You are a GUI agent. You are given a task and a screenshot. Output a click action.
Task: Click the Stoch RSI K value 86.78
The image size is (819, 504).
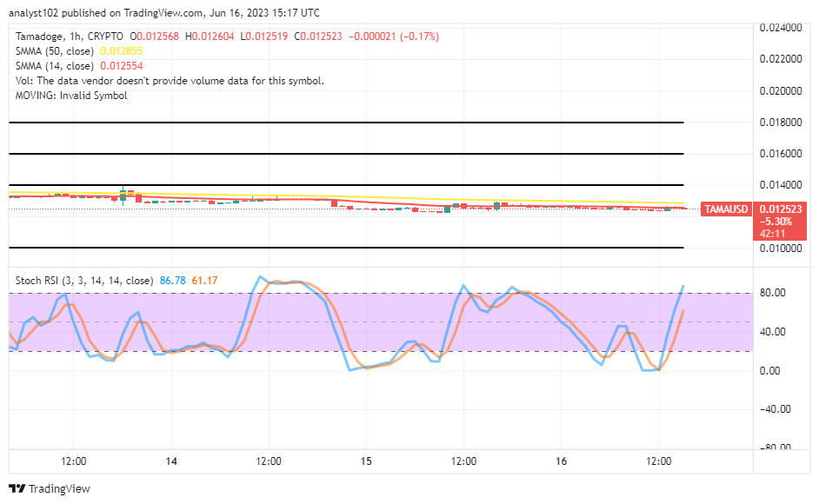[173, 281]
